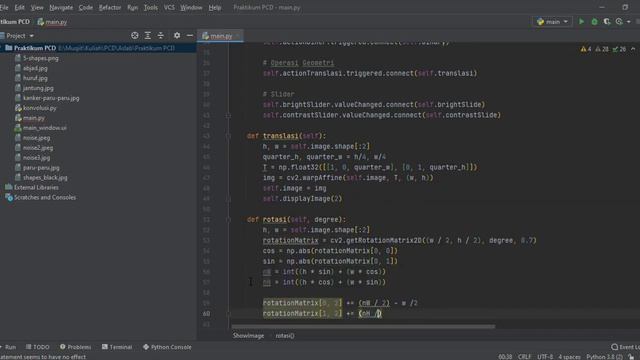
Task: Open the Navigate menu
Action: coord(61,7)
